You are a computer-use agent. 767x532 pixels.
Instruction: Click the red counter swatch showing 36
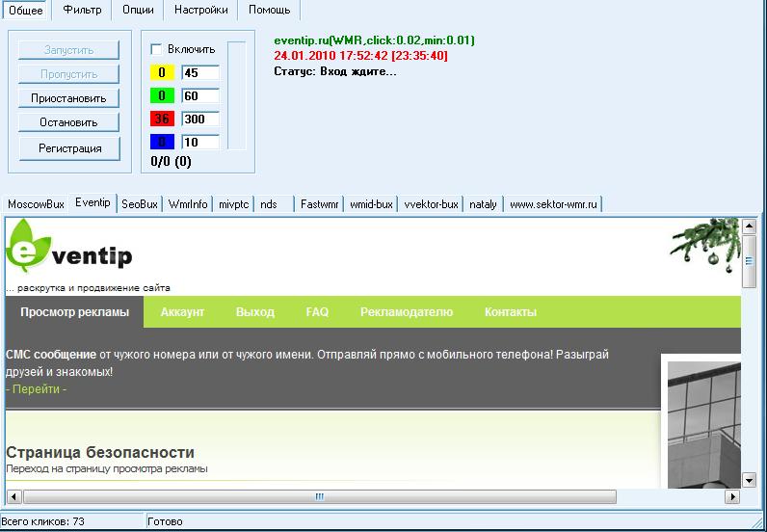point(162,119)
